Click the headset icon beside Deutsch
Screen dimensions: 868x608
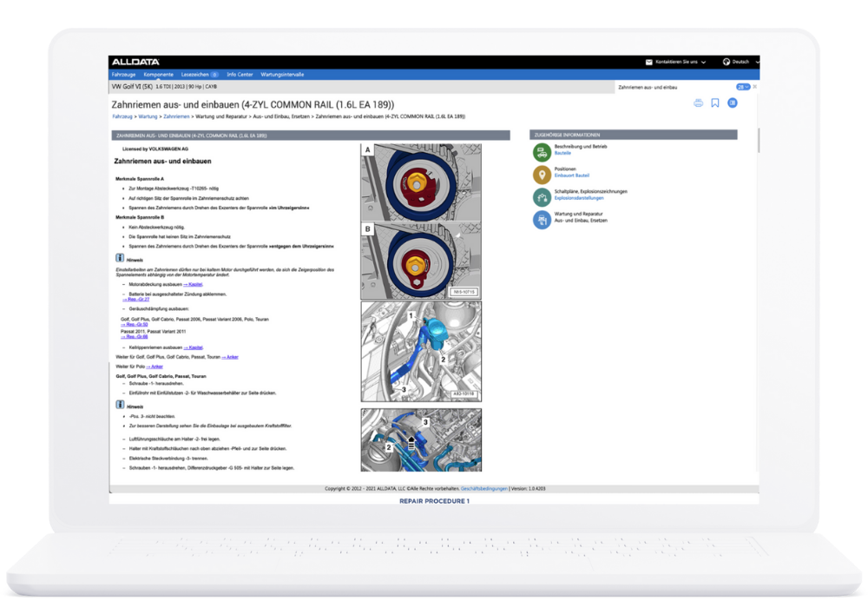727,62
